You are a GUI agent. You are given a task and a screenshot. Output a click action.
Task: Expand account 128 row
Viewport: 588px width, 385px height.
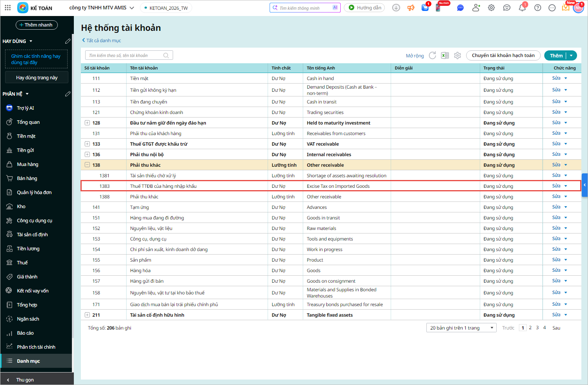(x=87, y=123)
